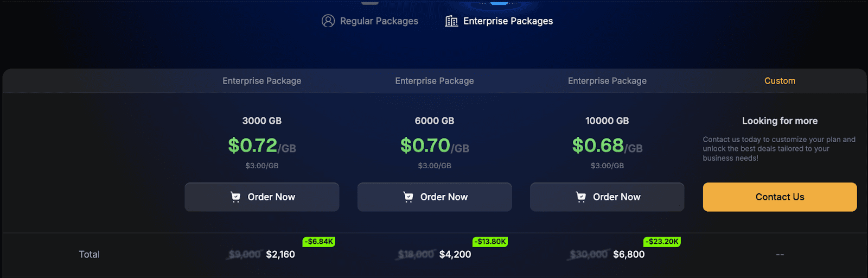Screen dimensions: 868x278
Task: Click the -$13.80K savings badge
Action: 490,242
